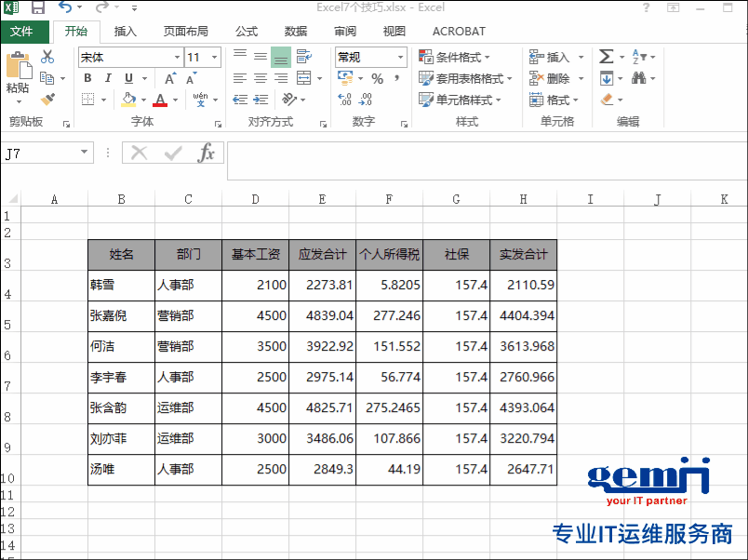Screen dimensions: 748x560
Task: Click the Cut scissors icon
Action: [x=47, y=57]
